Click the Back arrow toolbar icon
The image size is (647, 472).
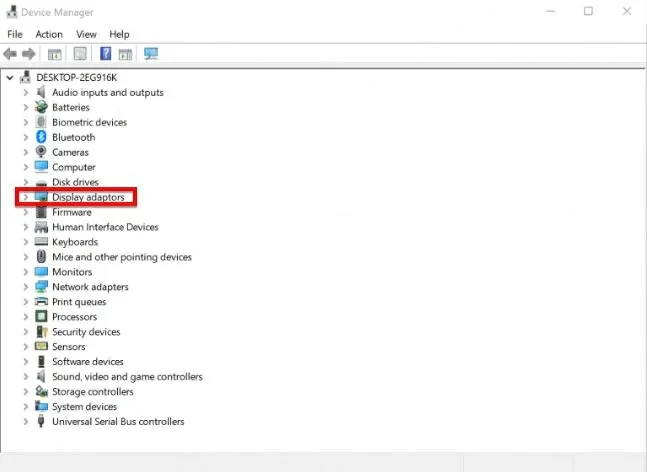[10, 54]
